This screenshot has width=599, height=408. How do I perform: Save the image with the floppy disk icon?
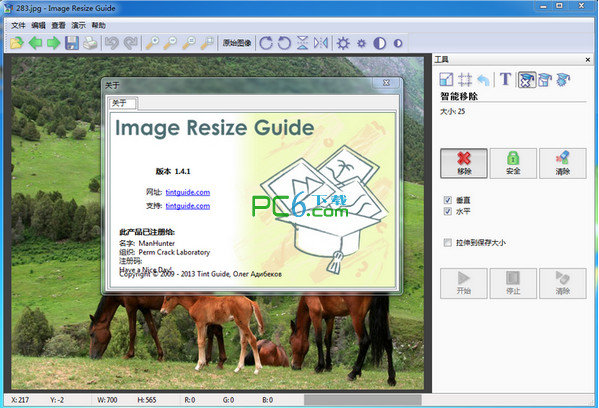72,43
